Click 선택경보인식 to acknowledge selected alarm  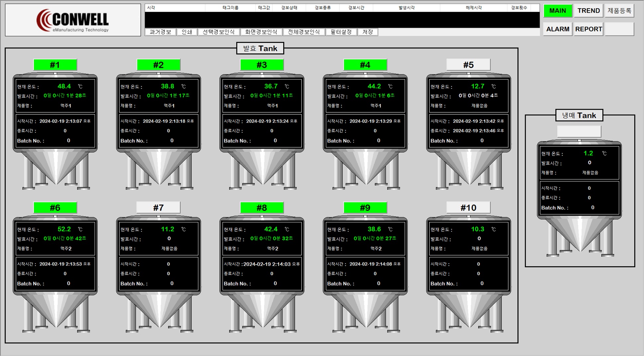click(218, 32)
